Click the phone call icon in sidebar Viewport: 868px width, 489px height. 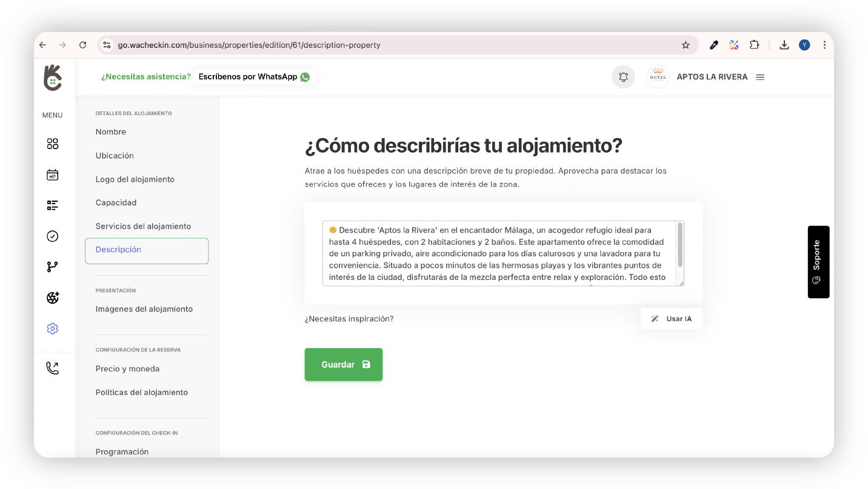pyautogui.click(x=53, y=368)
